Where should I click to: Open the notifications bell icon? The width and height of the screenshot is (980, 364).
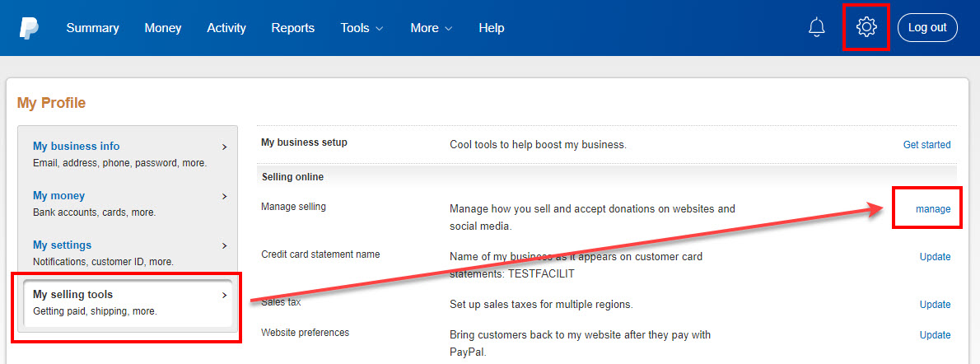[x=816, y=27]
